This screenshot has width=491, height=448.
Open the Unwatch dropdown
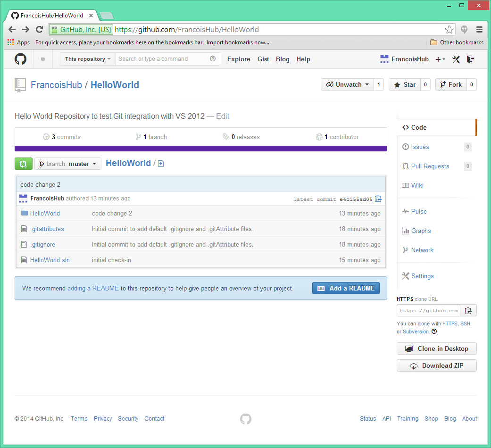[347, 84]
